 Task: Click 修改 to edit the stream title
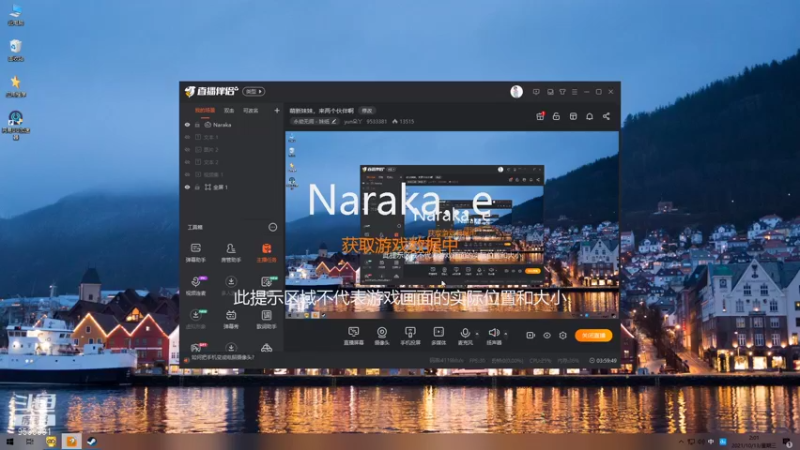click(367, 111)
